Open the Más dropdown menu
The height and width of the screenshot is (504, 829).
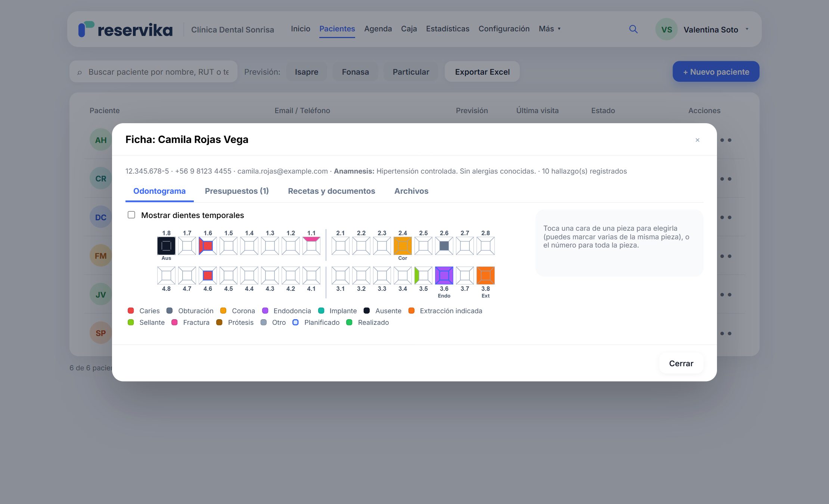[x=550, y=29]
